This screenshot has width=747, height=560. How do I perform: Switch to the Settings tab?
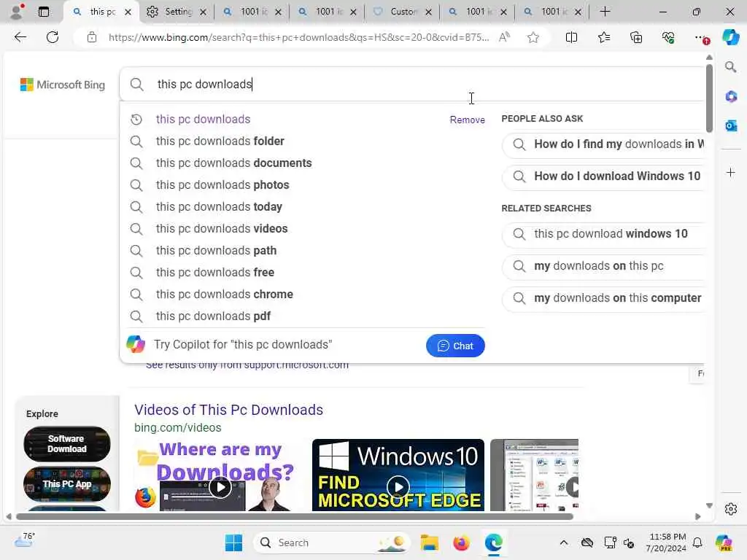point(176,12)
